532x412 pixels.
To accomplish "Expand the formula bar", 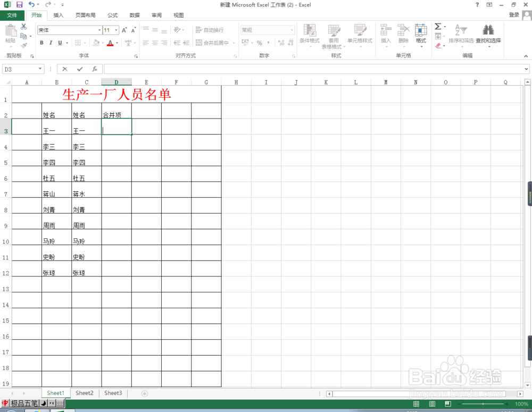I will point(526,69).
